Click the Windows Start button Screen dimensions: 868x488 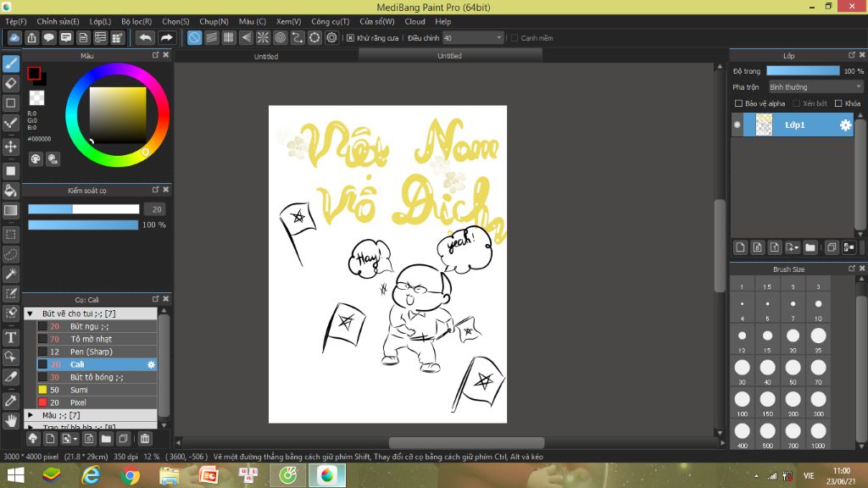point(15,475)
